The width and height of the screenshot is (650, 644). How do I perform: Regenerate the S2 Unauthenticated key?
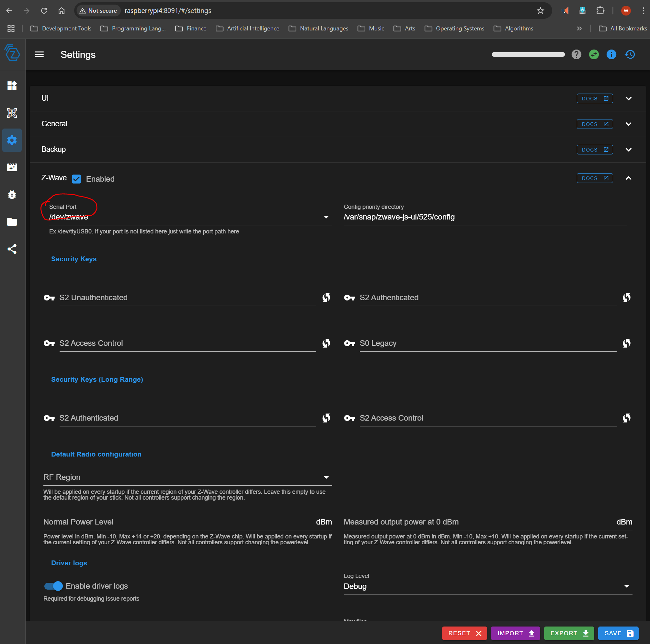pos(326,298)
